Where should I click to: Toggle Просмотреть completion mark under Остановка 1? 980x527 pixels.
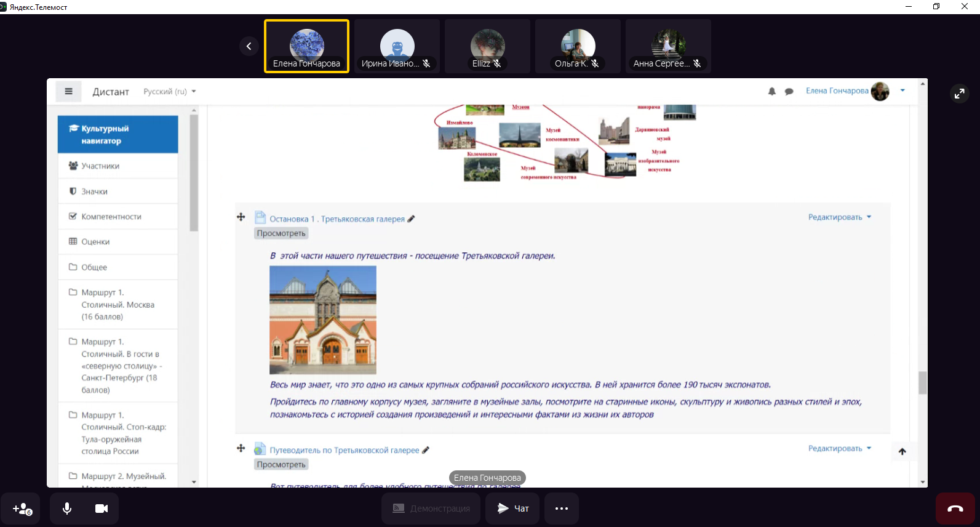pyautogui.click(x=281, y=233)
